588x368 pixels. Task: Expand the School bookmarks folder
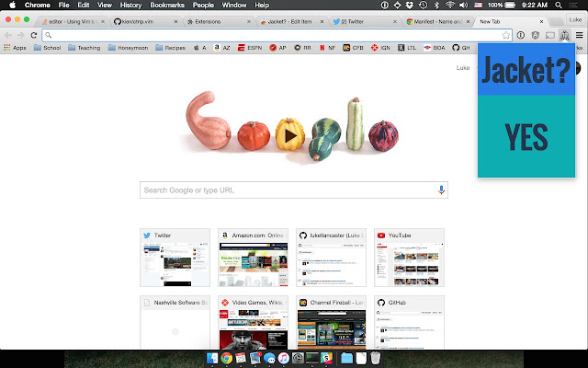point(47,48)
